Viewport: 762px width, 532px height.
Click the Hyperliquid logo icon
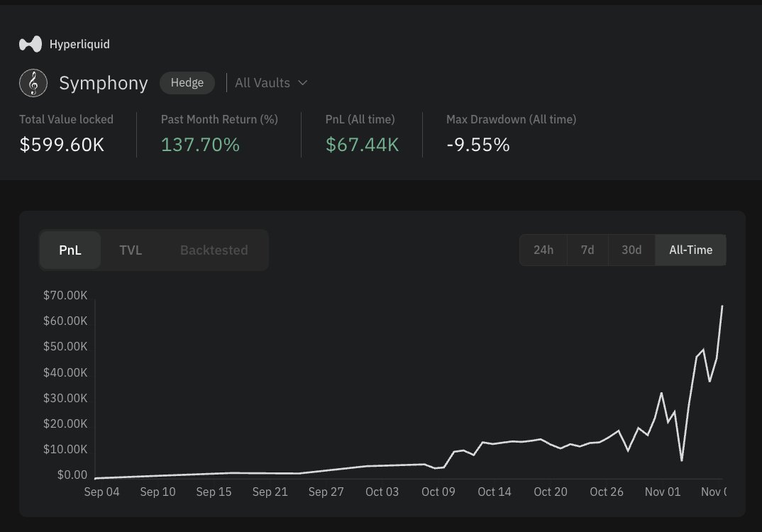(x=31, y=45)
